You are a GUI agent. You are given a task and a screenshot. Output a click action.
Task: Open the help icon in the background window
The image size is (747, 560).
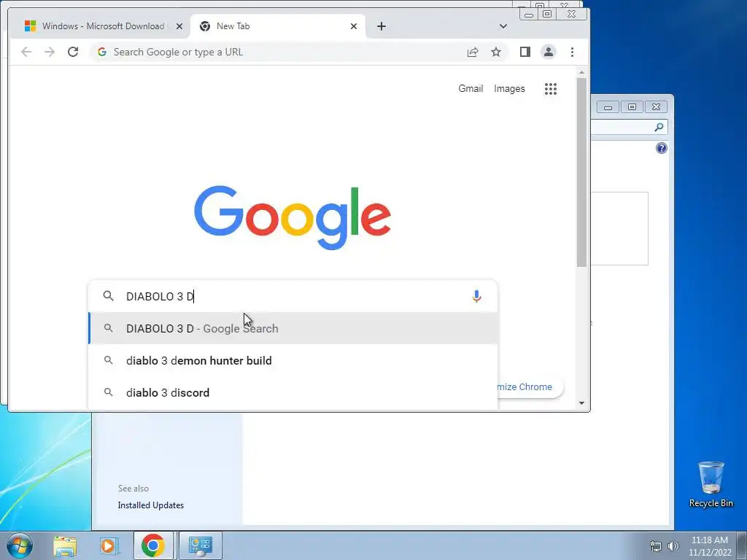tap(661, 148)
